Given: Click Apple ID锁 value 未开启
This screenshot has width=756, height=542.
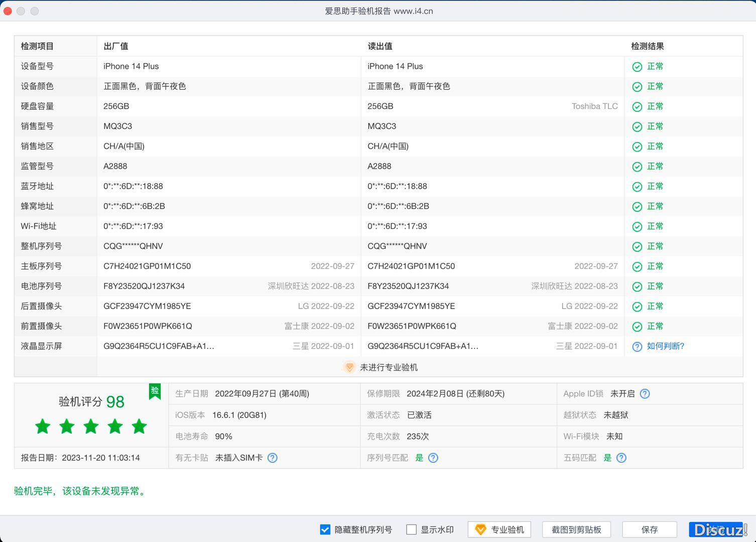Looking at the screenshot, I should pyautogui.click(x=622, y=394).
